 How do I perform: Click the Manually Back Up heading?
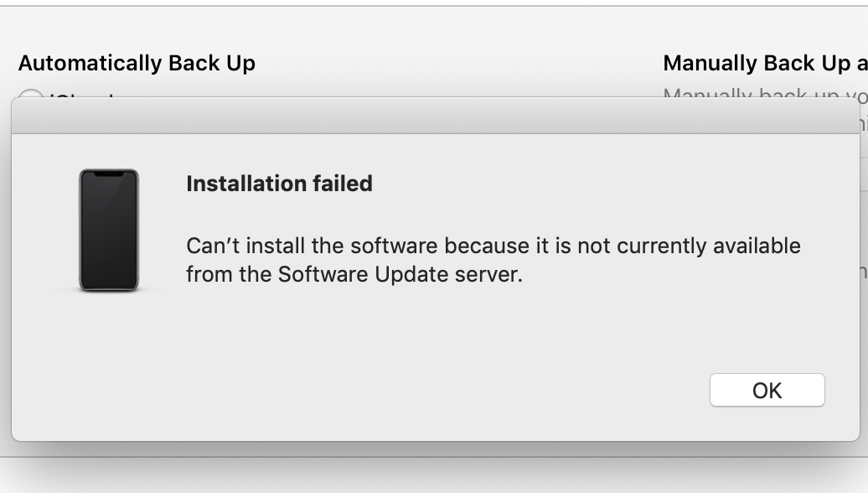coord(765,63)
